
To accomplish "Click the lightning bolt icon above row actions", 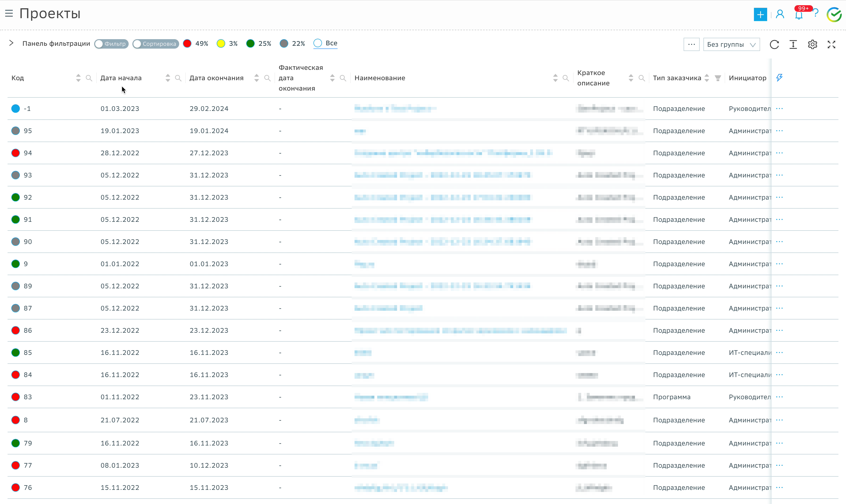I will tap(779, 78).
